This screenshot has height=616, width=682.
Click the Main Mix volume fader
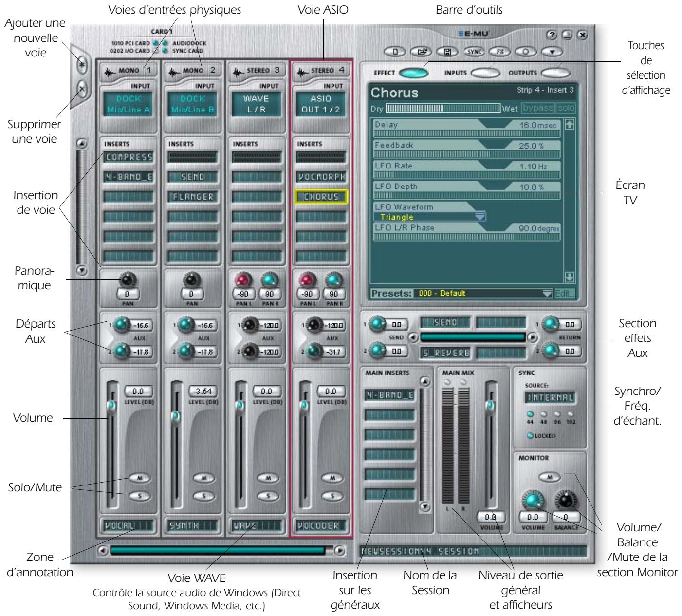click(x=490, y=405)
